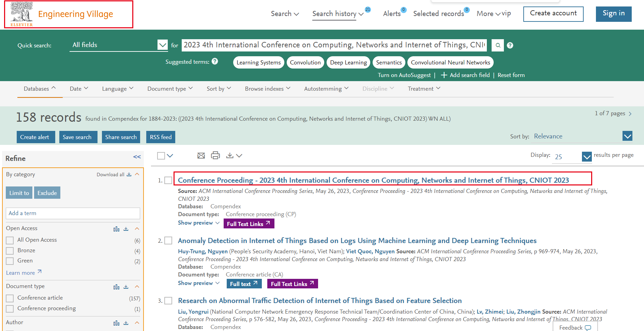The height and width of the screenshot is (331, 644).
Task: Tick the Conference article checkbox
Action: (10, 298)
